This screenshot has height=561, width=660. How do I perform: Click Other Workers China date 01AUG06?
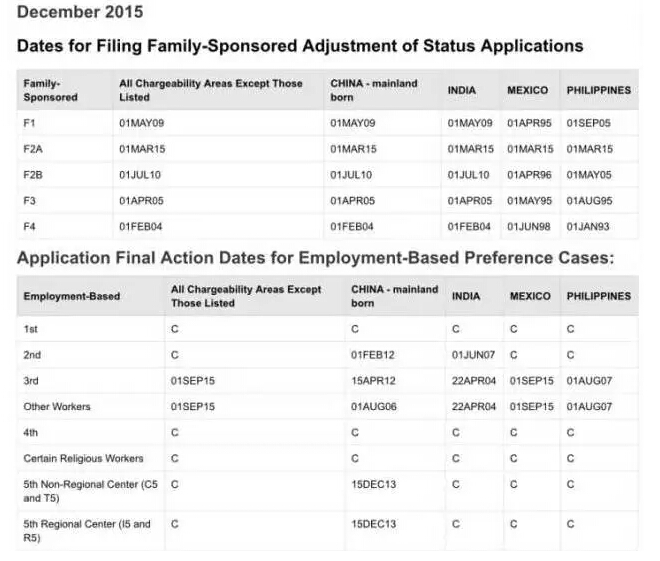click(x=374, y=407)
